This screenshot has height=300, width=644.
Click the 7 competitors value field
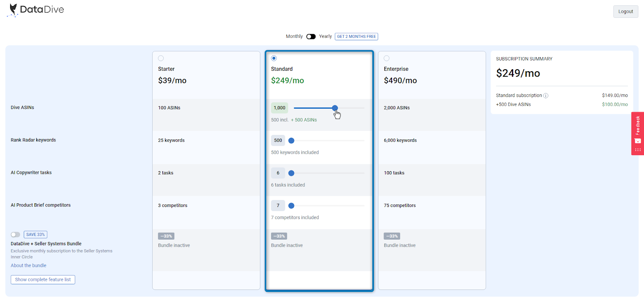coord(278,206)
